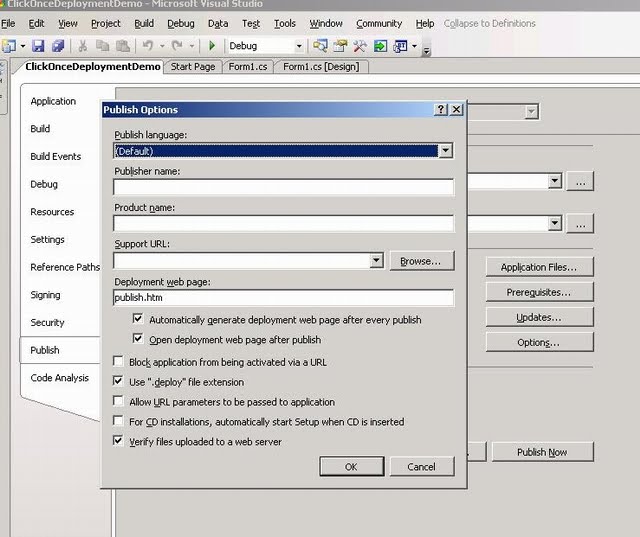Open the Toolbox icon with crossed tools
640x537 pixels.
360,46
